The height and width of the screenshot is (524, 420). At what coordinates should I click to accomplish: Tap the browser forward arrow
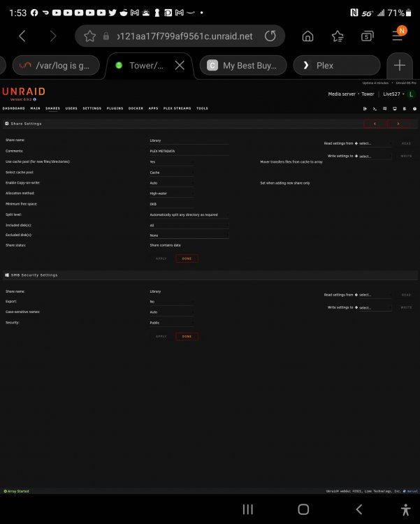click(x=53, y=36)
